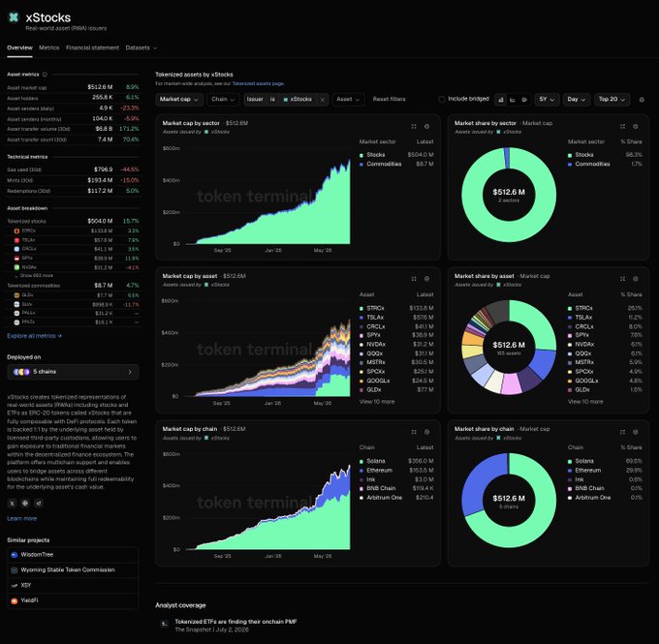Open the Market cap metric dropdown
The height and width of the screenshot is (644, 659).
point(179,100)
